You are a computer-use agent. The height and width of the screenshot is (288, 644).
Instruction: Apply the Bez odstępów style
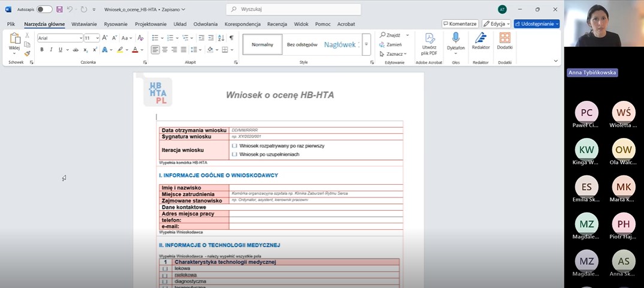[302, 44]
